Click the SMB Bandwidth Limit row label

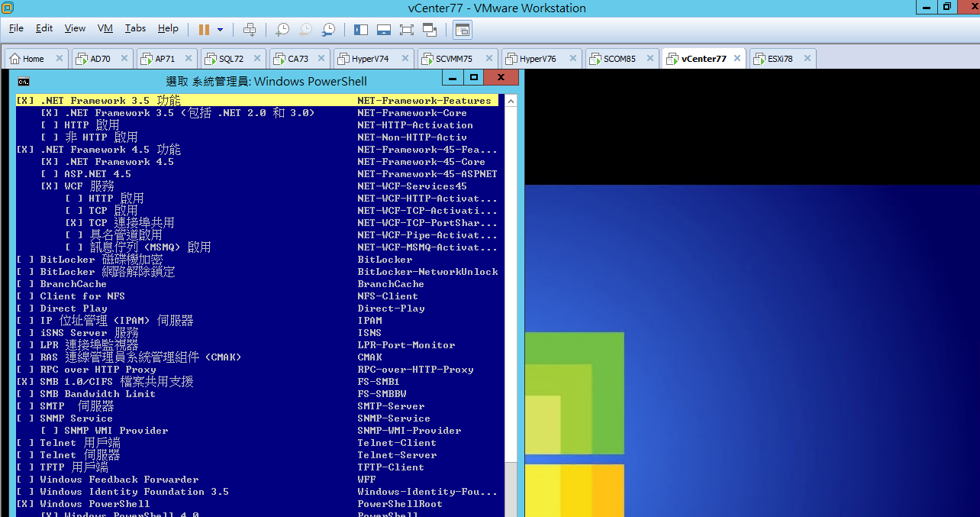click(x=98, y=394)
